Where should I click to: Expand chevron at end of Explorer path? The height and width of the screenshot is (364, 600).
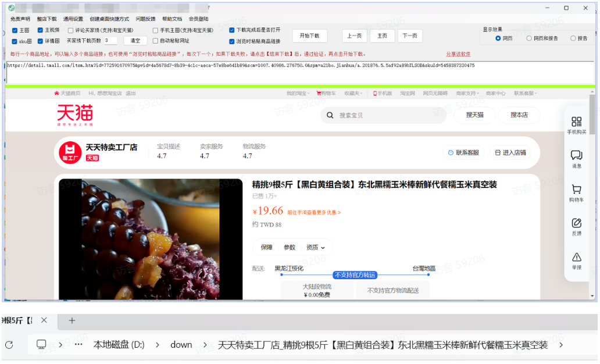coord(561,345)
